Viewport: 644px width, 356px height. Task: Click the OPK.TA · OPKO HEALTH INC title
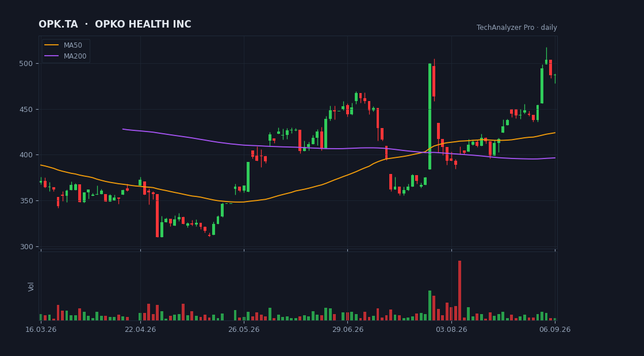coord(115,24)
